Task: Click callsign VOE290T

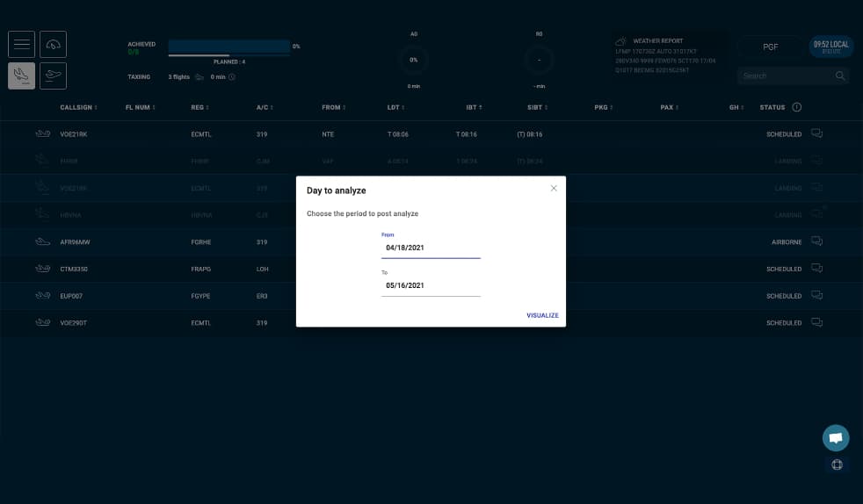Action: [x=73, y=323]
